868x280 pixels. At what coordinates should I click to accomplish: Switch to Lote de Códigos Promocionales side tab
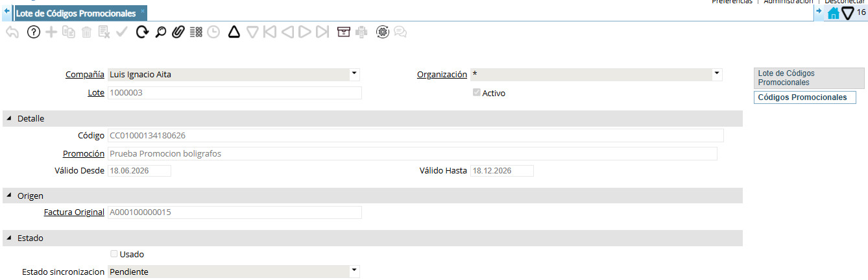coord(809,78)
